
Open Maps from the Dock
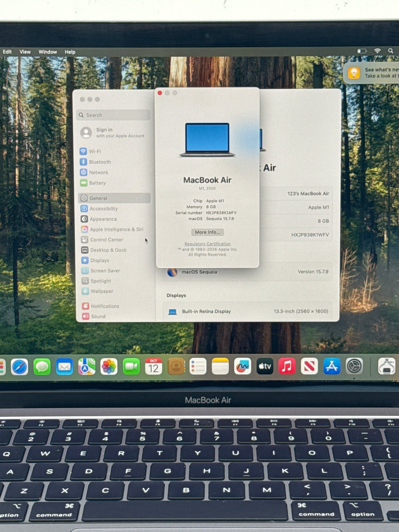pos(87,367)
